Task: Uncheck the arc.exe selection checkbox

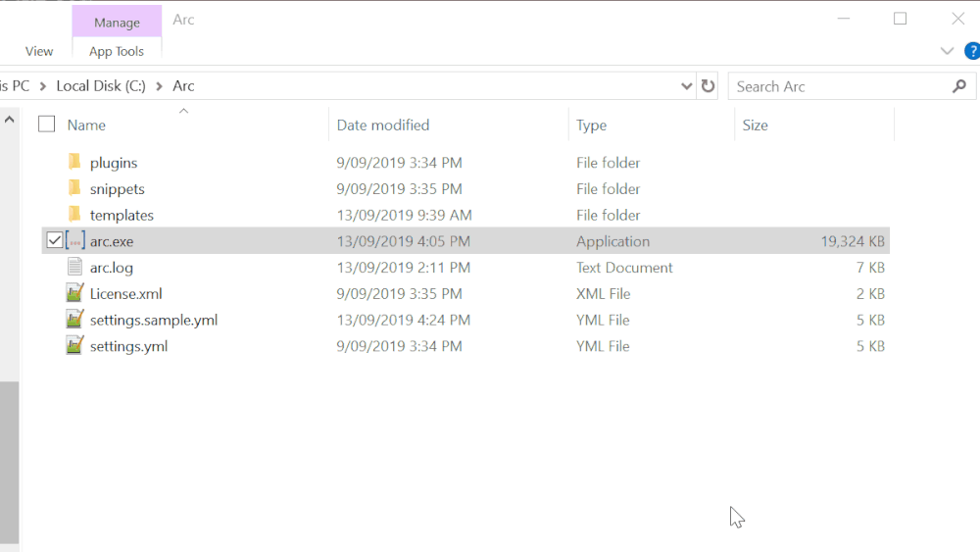Action: pyautogui.click(x=54, y=240)
